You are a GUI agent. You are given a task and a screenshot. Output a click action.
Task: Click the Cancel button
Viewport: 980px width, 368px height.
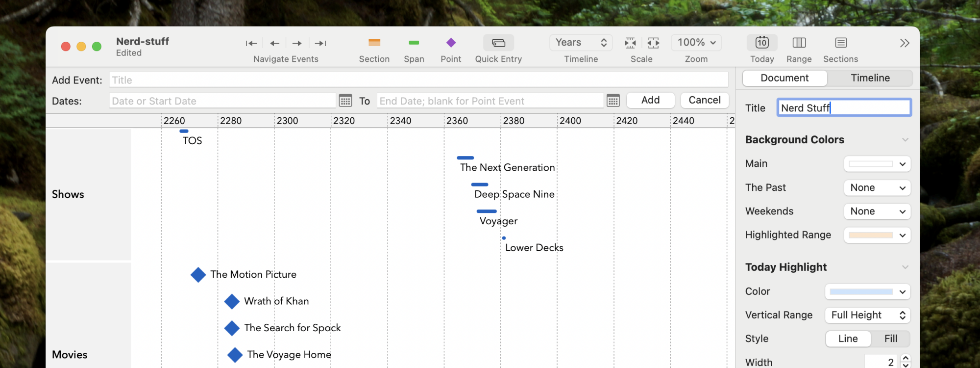(x=705, y=100)
